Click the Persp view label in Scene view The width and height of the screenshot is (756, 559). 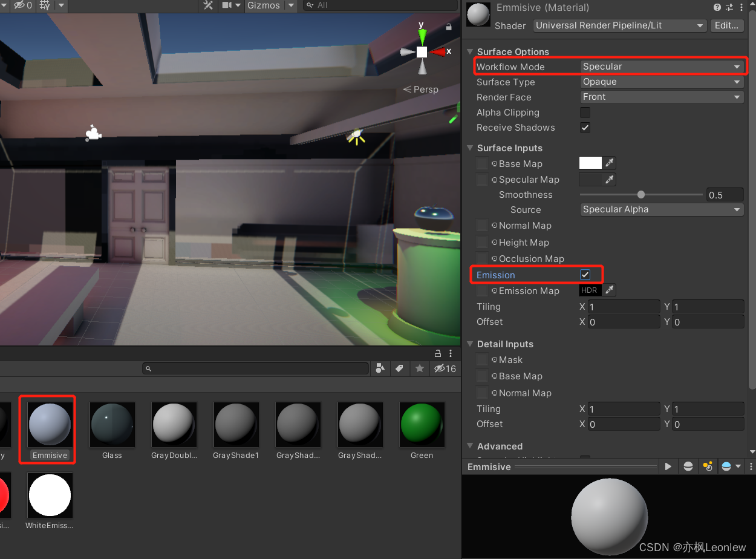pyautogui.click(x=426, y=89)
